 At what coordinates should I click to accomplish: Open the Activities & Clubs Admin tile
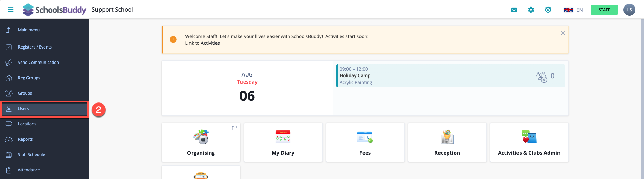pyautogui.click(x=529, y=142)
